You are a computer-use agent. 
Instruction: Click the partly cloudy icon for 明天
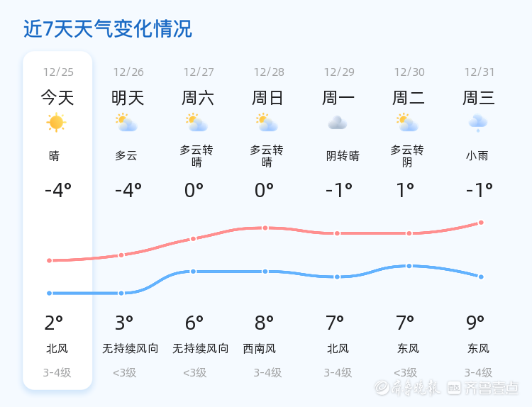click(x=126, y=123)
